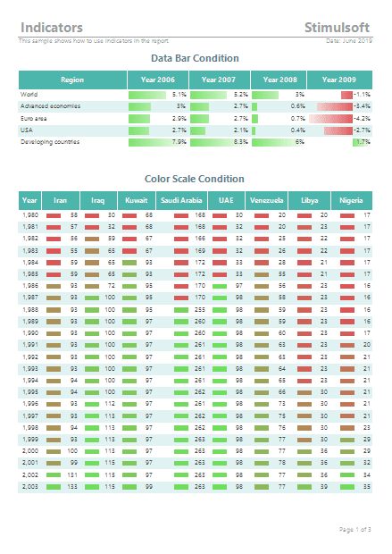Image resolution: width=392 pixels, height=554 pixels.
Task: Click Saudi Arabia's value 255 for 1,988
Action: tap(200, 309)
